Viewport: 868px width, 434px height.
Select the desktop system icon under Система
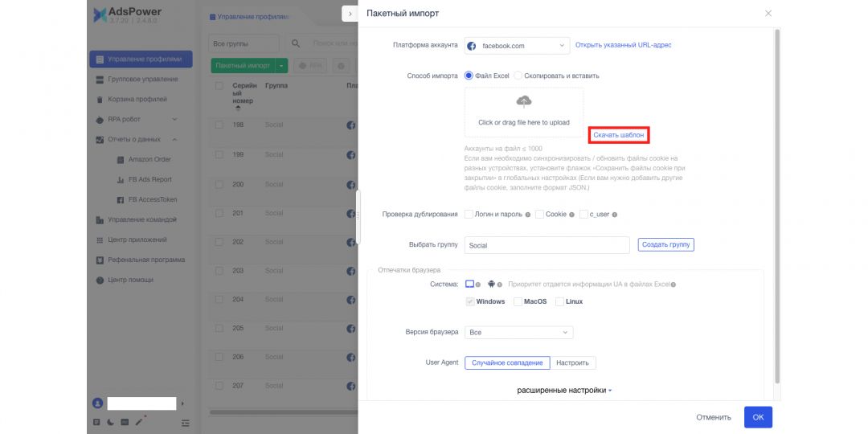(x=469, y=284)
